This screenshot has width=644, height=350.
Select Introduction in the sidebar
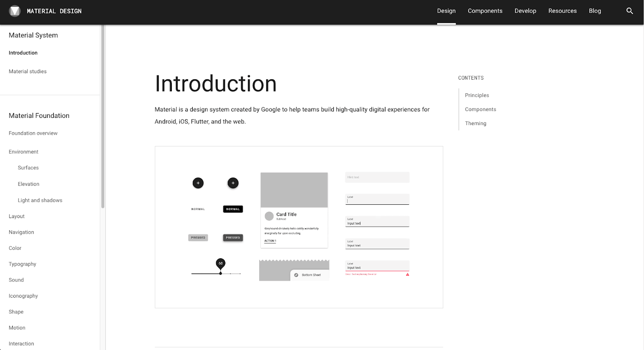[23, 53]
